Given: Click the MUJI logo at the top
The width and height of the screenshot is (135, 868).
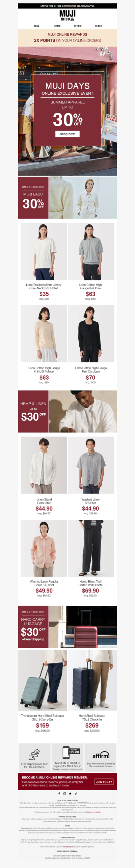Looking at the screenshot, I should (67, 15).
